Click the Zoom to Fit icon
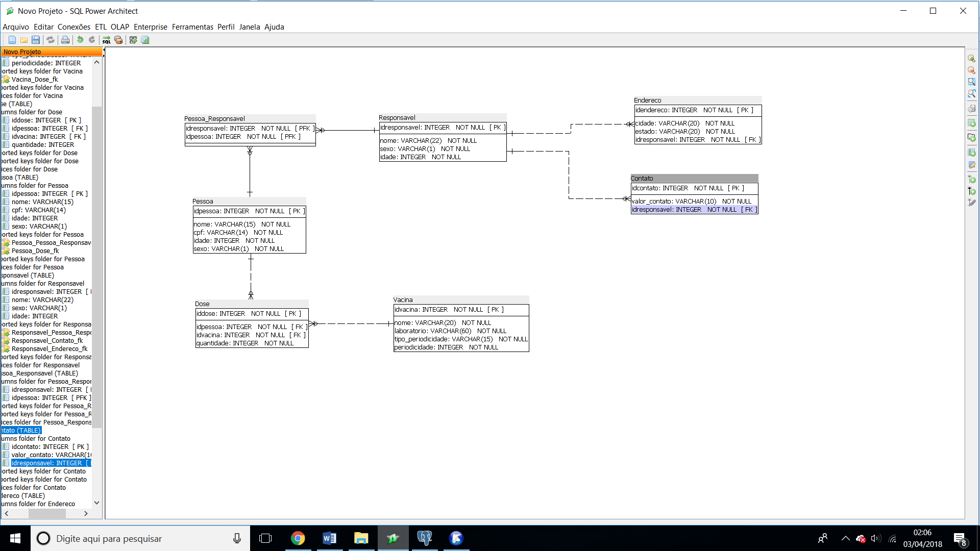 coord(972,93)
